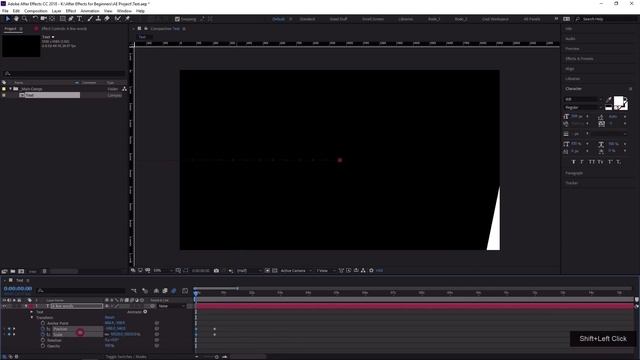Select the Rotation tool
Image resolution: width=640 pixels, height=360 pixels.
[35, 19]
